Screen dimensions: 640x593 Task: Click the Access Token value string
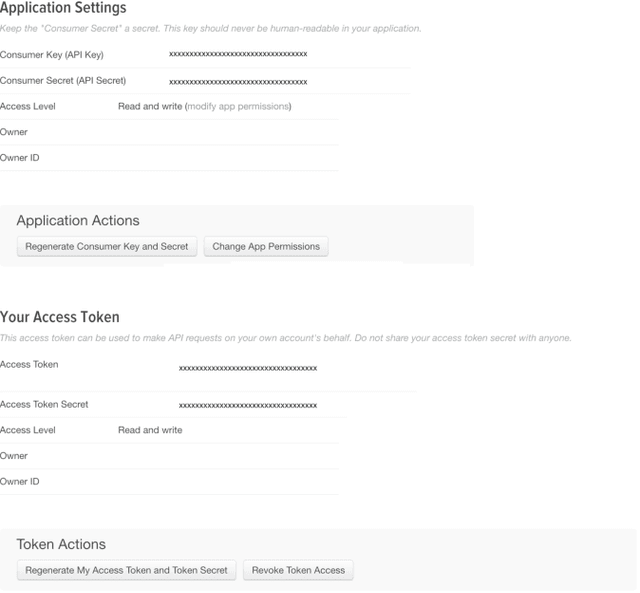coord(248,368)
